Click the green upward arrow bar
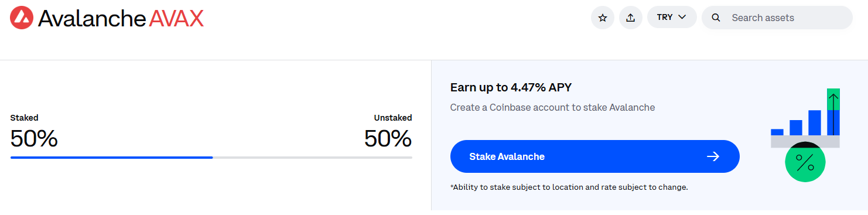868x215 pixels. 833,100
